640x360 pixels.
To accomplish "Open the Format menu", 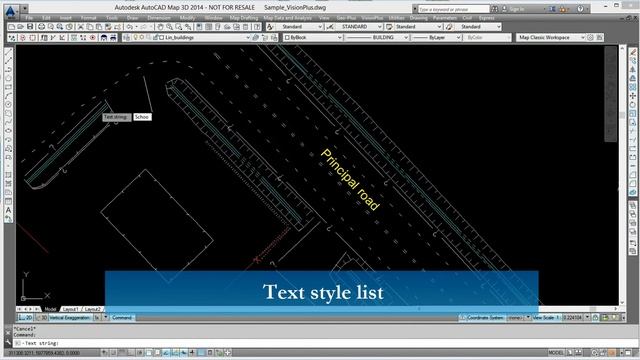I will pos(88,18).
